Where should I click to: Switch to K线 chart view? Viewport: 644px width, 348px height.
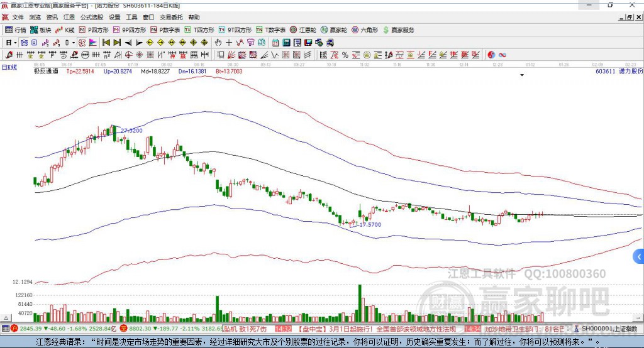point(65,30)
